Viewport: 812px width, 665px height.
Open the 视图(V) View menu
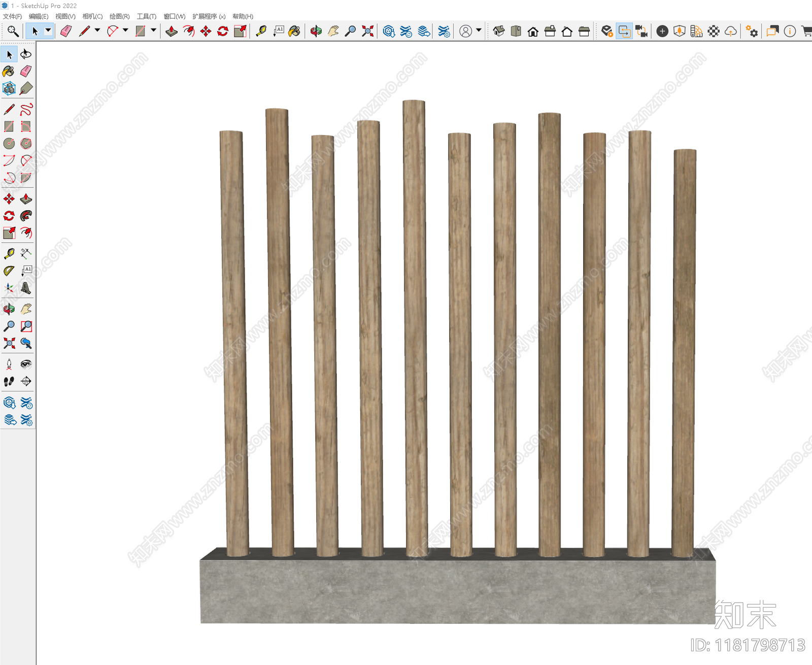[65, 16]
